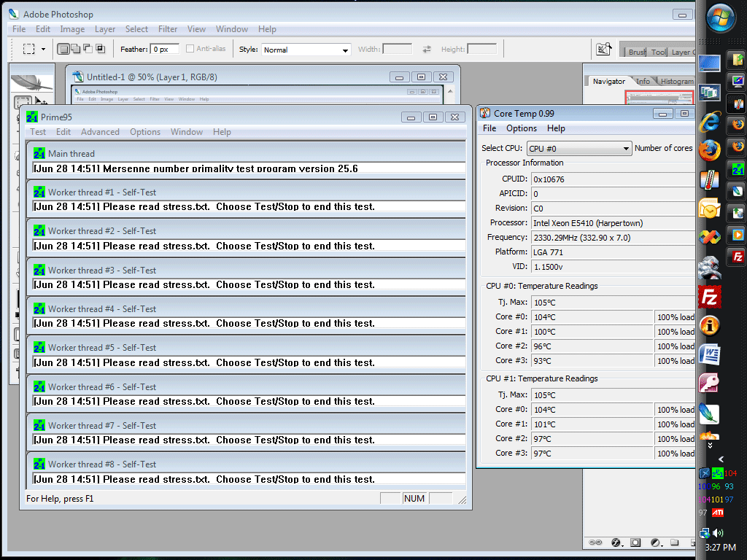
Task: Open Photoshop's Filter menu
Action: point(168,29)
